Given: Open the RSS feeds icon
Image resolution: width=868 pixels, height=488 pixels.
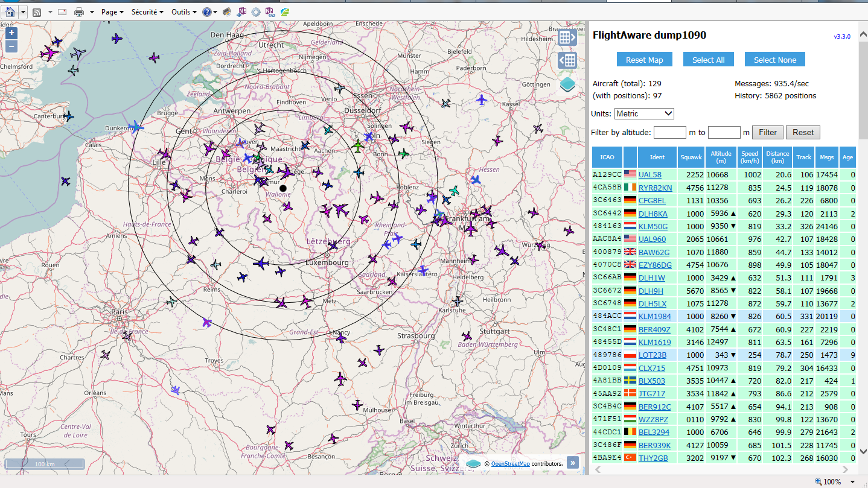Looking at the screenshot, I should [x=37, y=12].
